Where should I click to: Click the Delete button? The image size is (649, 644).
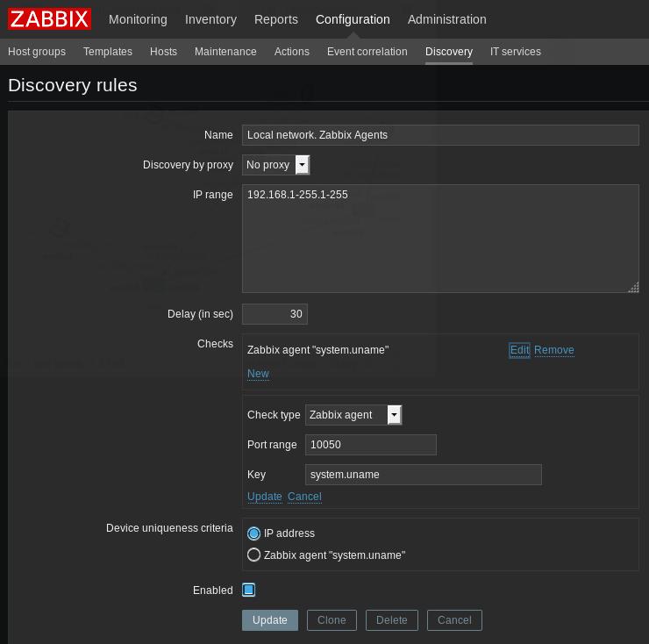tap(391, 620)
